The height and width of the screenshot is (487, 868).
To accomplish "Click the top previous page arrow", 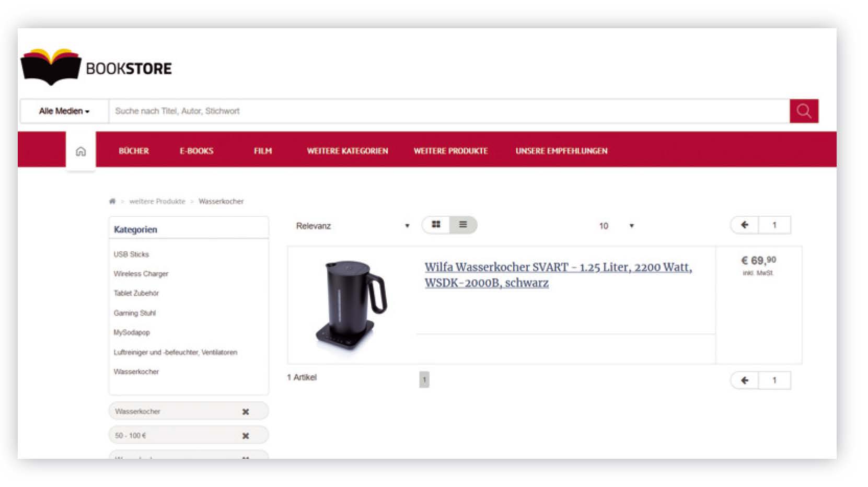I will click(x=745, y=225).
